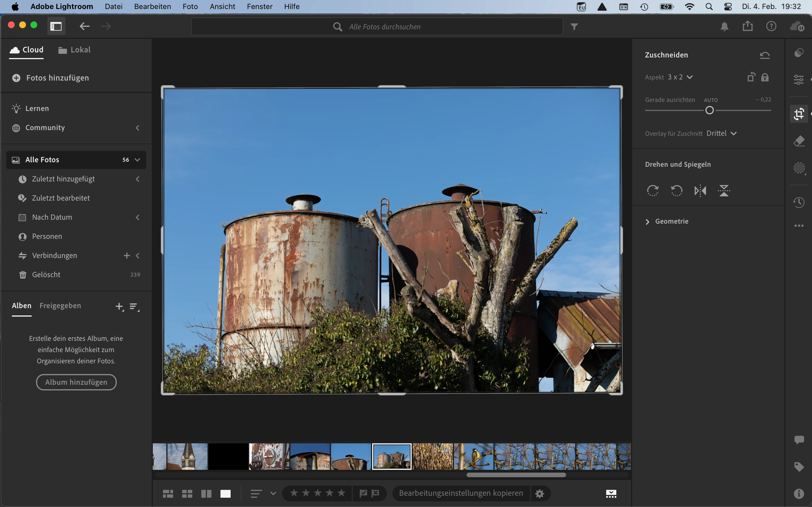This screenshot has height=507, width=812.
Task: Open the Edit sliders panel icon
Action: (799, 80)
